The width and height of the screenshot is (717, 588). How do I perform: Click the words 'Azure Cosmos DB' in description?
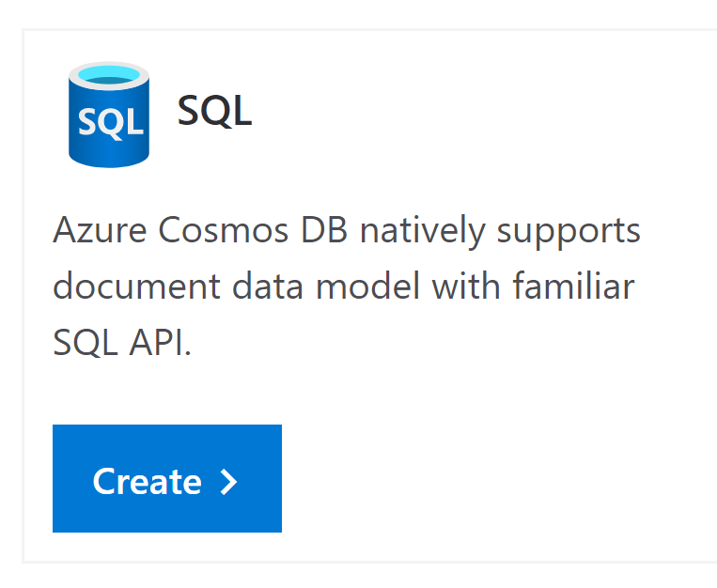click(201, 231)
